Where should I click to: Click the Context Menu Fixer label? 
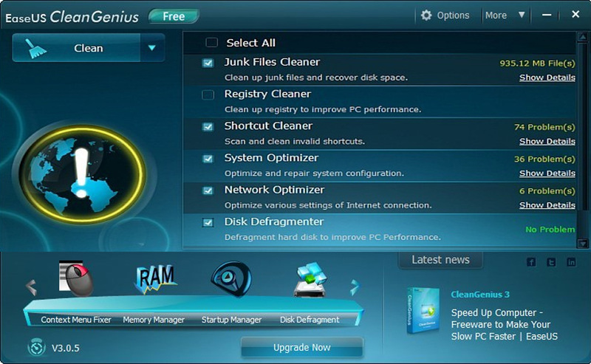pyautogui.click(x=76, y=320)
